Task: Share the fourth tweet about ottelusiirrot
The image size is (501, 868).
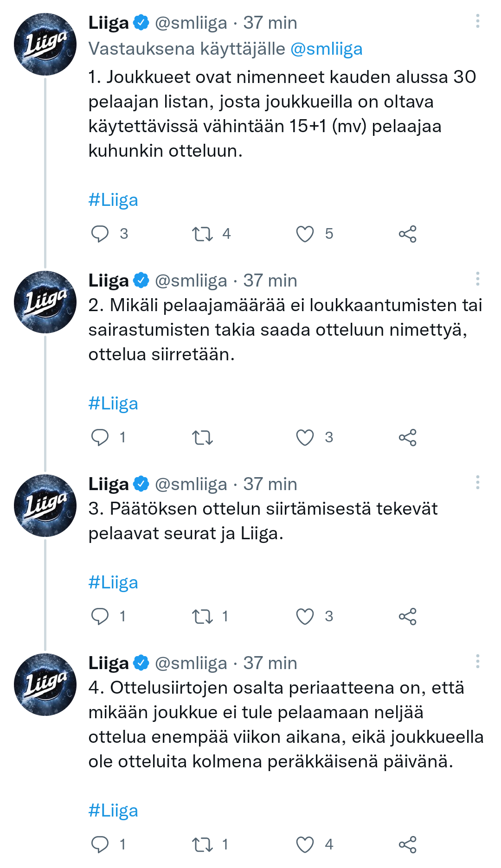Action: (407, 844)
